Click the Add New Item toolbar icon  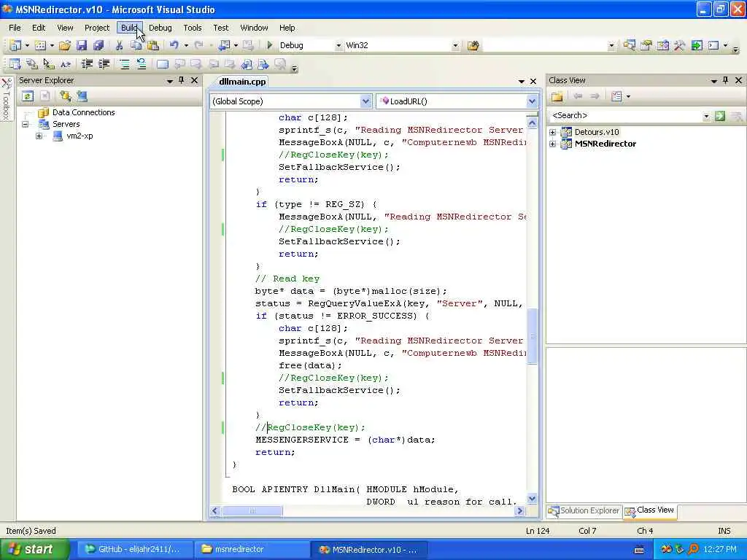coord(41,45)
